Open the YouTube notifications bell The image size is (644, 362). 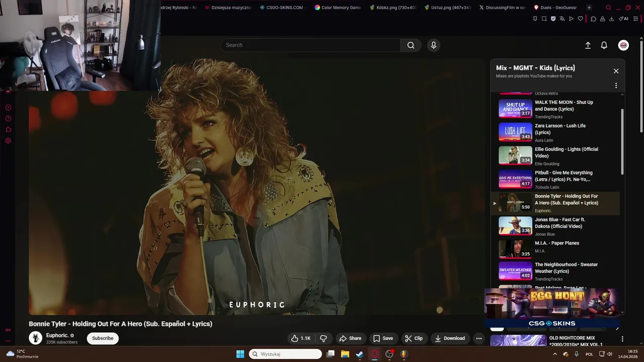[x=604, y=45]
